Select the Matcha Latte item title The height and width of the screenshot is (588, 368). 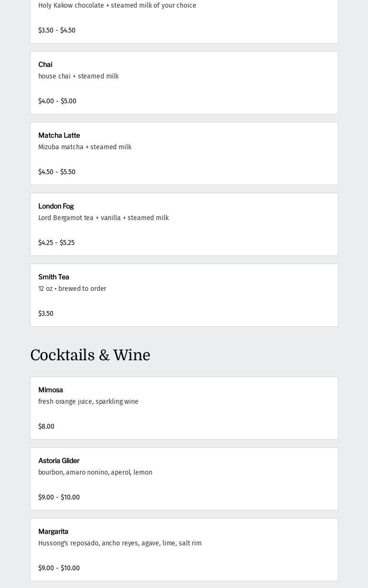[59, 135]
